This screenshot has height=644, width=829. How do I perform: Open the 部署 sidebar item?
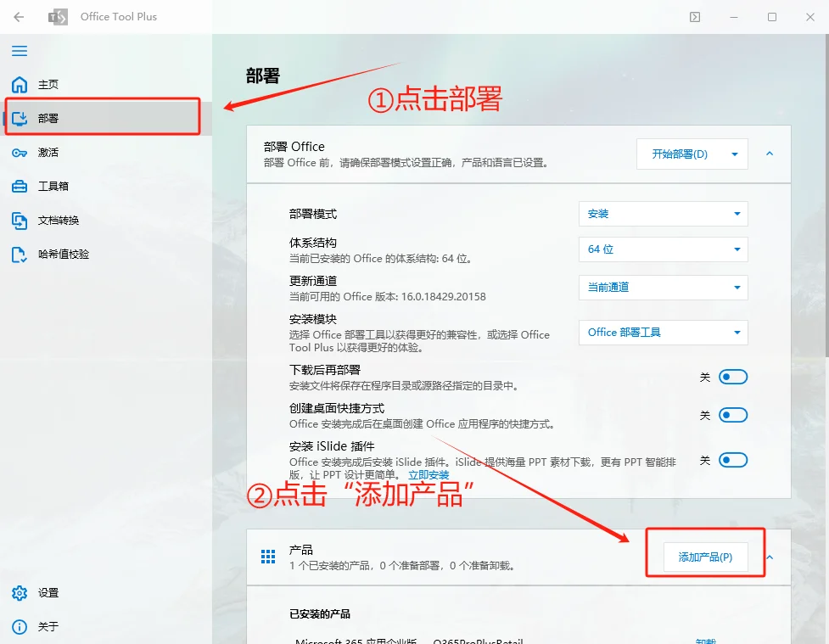point(106,119)
